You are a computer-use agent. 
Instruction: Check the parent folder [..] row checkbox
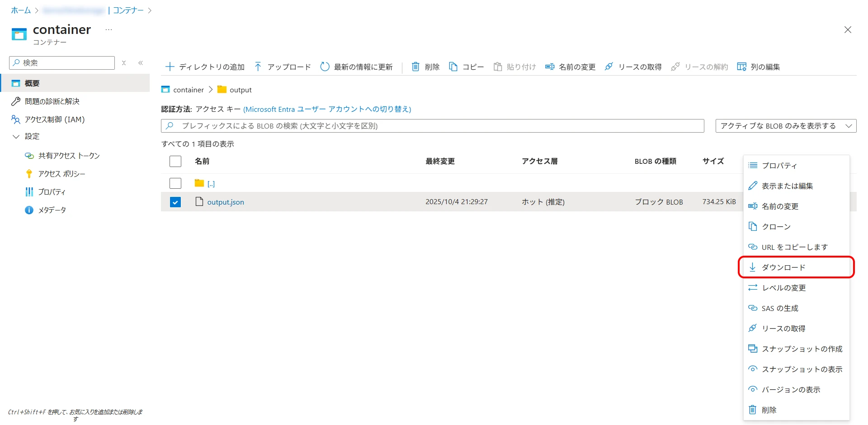click(175, 183)
